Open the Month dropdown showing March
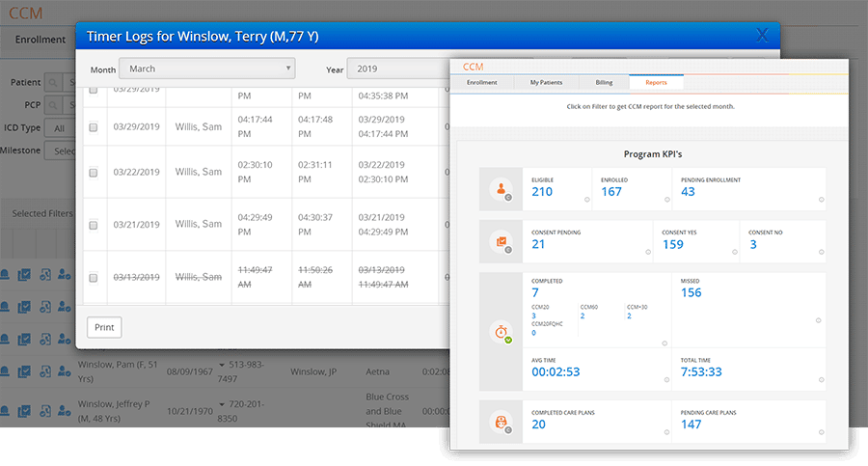The image size is (868, 466). [207, 69]
